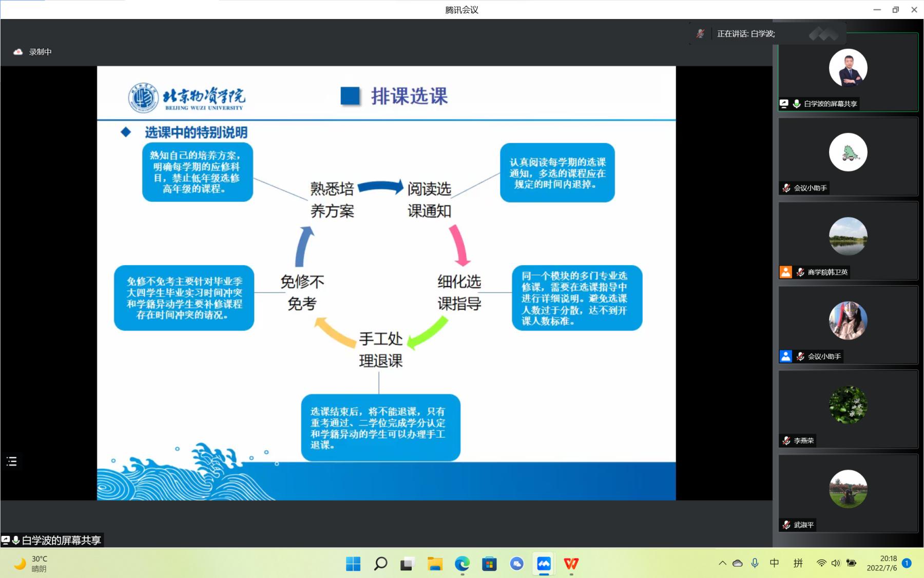Click the 录制中 recording status label
Image resolution: width=924 pixels, height=578 pixels.
[40, 52]
